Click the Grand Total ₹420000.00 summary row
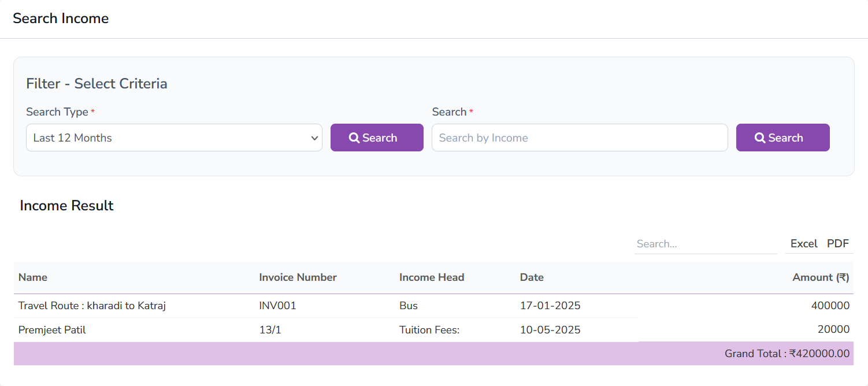The height and width of the screenshot is (386, 868). tap(786, 353)
